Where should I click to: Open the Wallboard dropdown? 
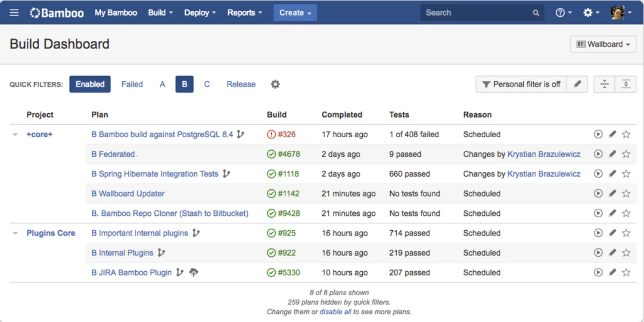(604, 44)
